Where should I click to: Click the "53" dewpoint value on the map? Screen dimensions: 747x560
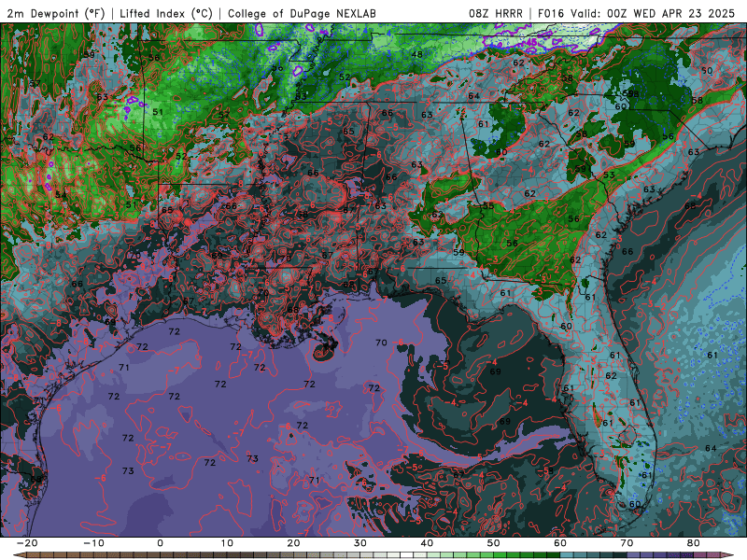pyautogui.click(x=609, y=175)
